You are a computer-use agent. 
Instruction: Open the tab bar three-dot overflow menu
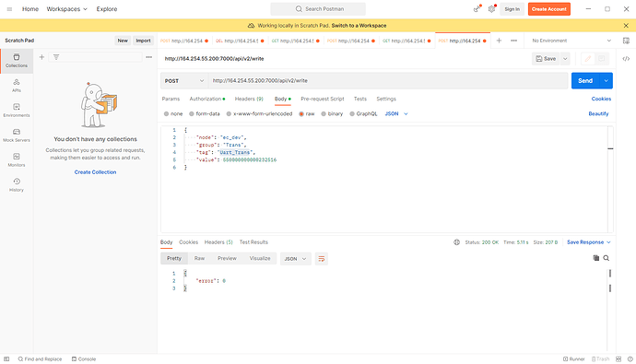tap(514, 41)
